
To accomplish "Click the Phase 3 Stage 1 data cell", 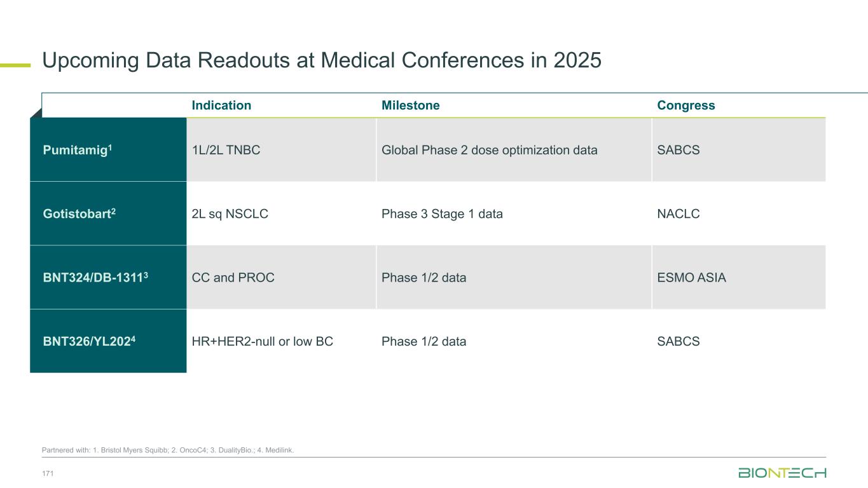I will tap(442, 214).
